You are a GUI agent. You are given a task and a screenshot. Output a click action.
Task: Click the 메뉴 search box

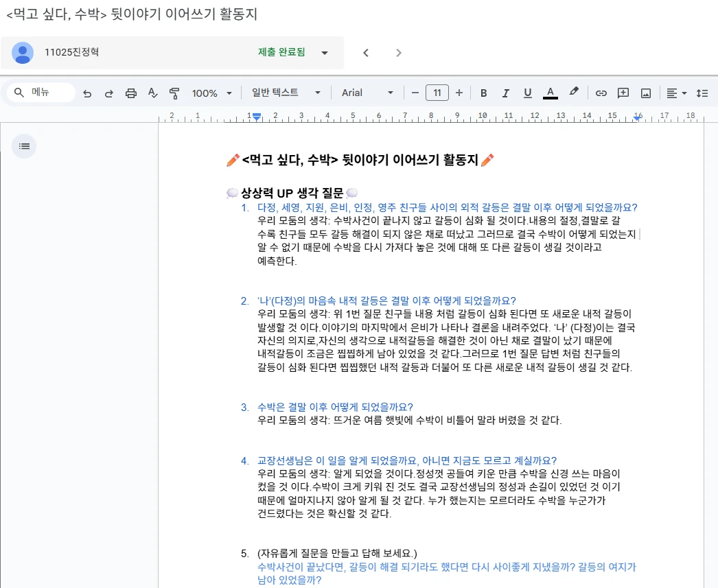(x=41, y=93)
